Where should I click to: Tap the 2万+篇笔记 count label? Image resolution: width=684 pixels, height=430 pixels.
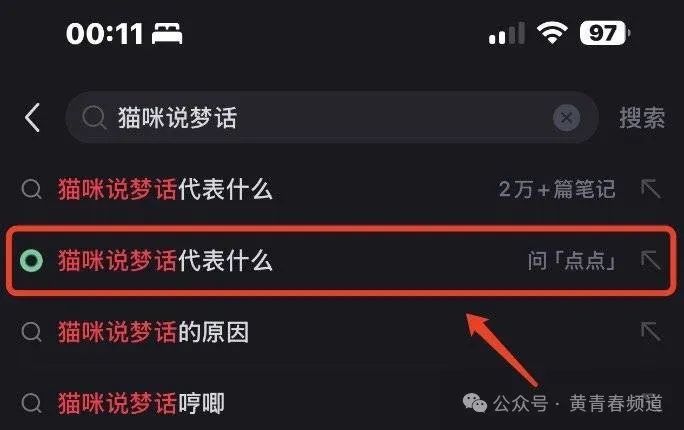click(557, 189)
